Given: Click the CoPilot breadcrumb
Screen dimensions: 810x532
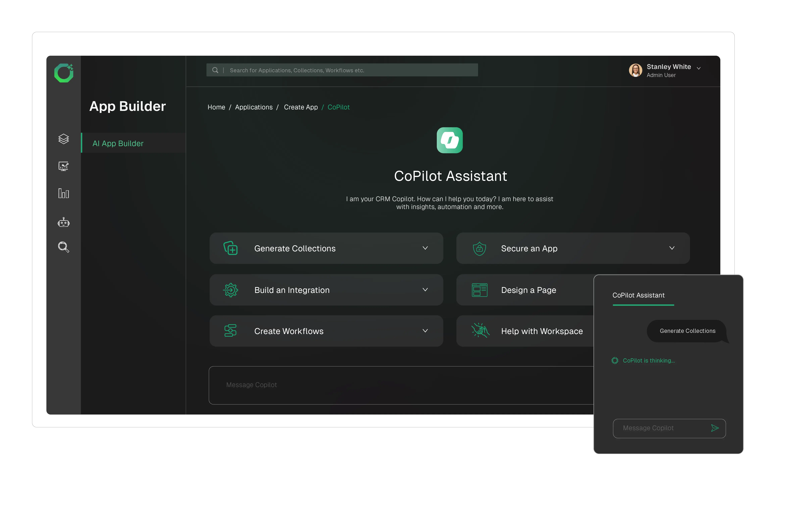Looking at the screenshot, I should (339, 107).
